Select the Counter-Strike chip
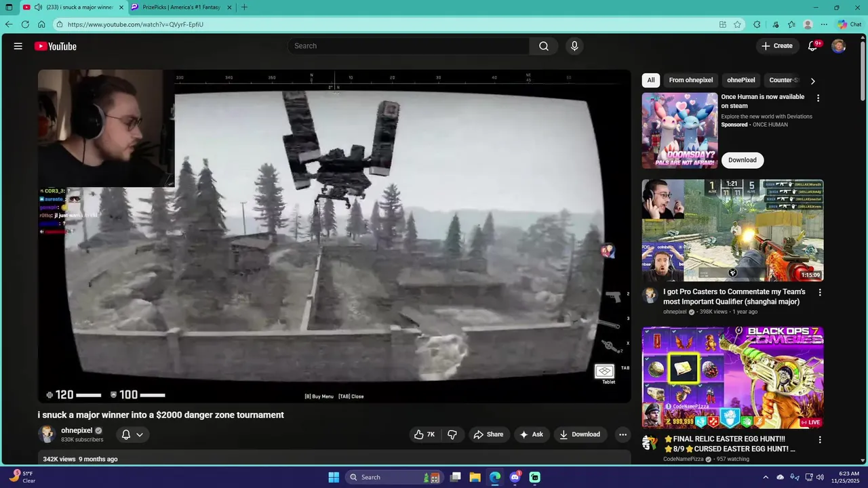 coord(783,80)
